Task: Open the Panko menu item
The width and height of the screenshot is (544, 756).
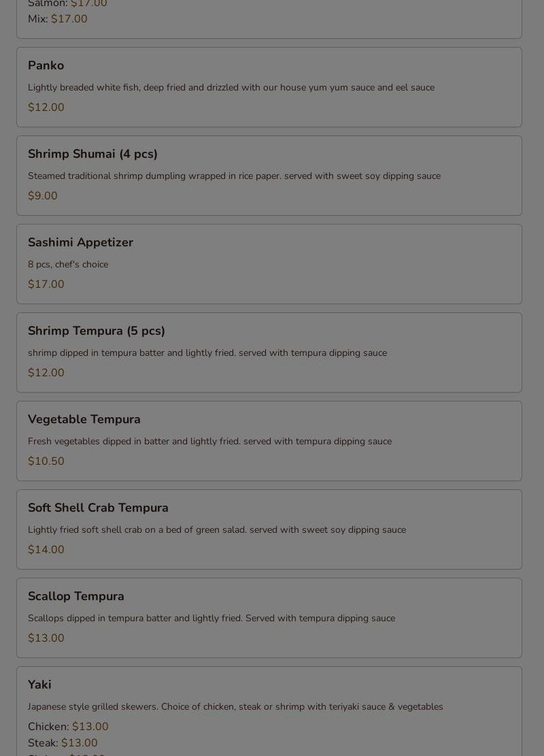Action: tap(46, 65)
